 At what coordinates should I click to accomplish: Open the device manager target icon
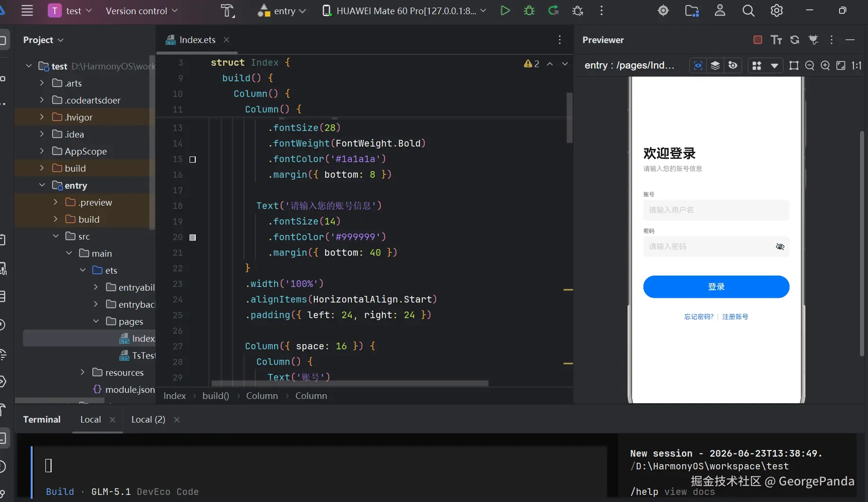(x=663, y=10)
